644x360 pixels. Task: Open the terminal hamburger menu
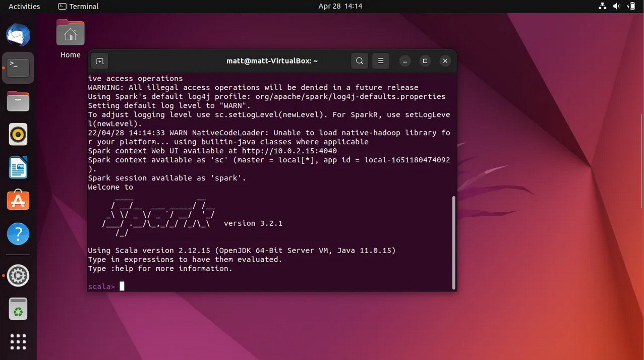coord(381,61)
